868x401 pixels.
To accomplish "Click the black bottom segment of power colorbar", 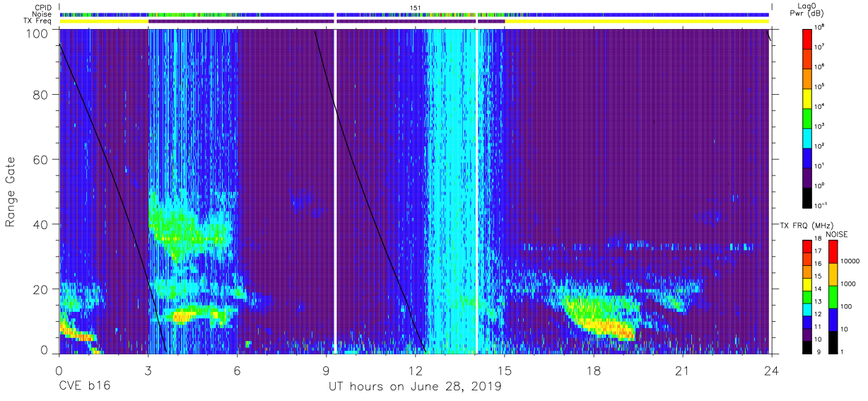I will pos(807,199).
